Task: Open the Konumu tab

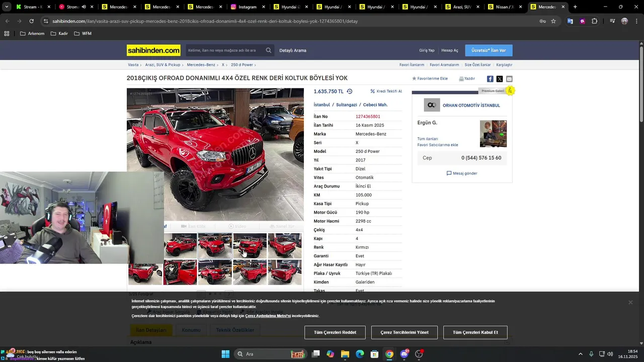Action: 191,330
